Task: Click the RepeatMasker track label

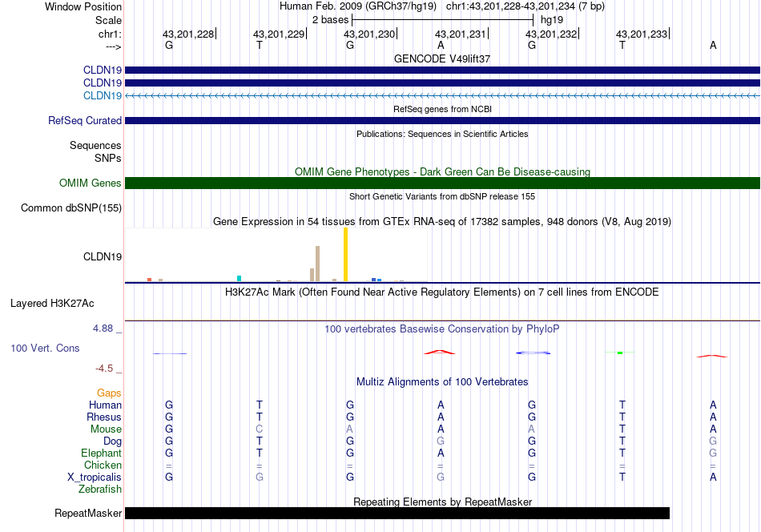Action: 88,513
